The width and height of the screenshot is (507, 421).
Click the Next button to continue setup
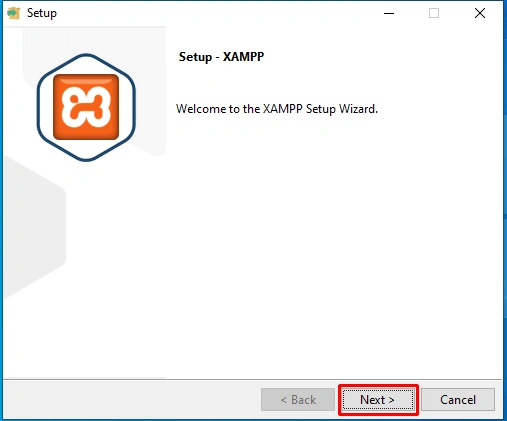click(x=378, y=400)
